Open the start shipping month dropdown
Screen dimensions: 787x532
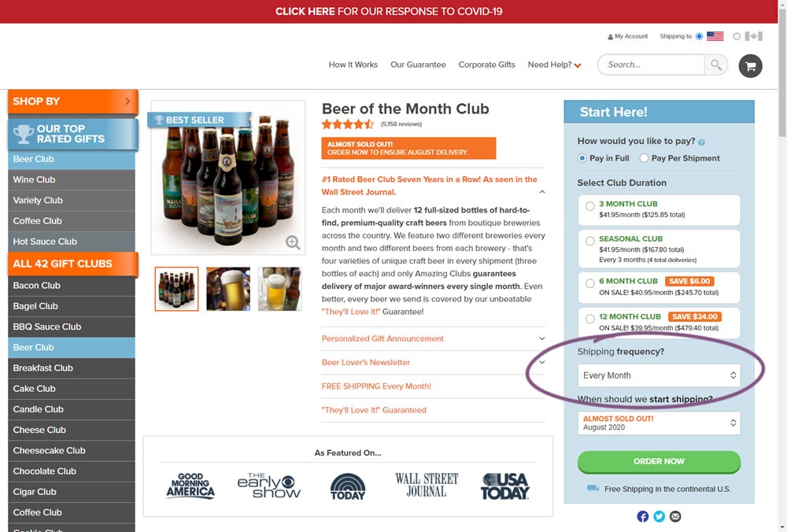659,423
